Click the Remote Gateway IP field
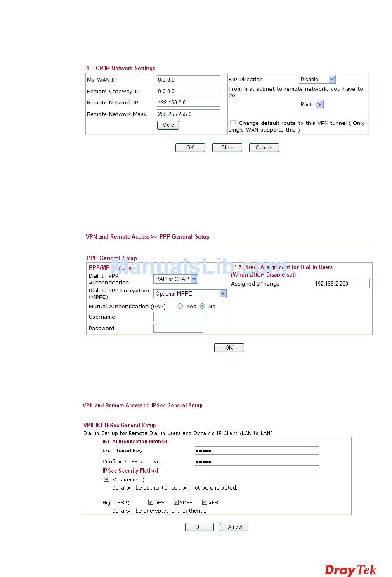 tap(188, 91)
